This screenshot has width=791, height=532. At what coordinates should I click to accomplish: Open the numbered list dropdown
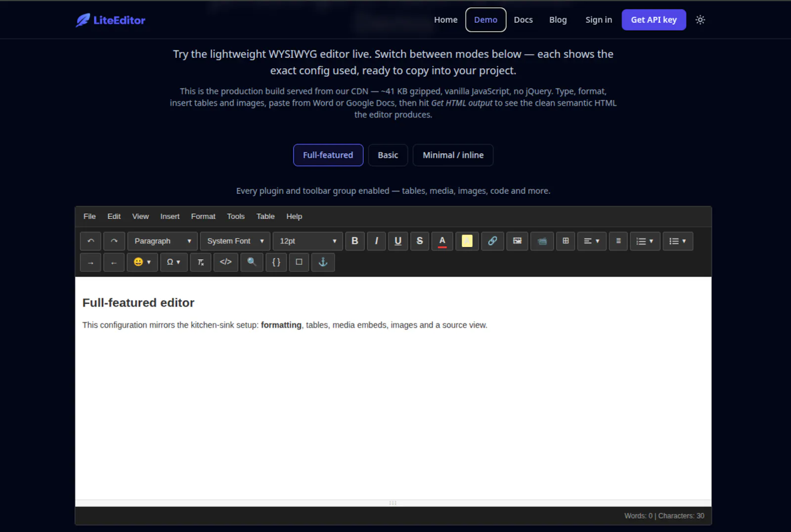click(x=645, y=241)
